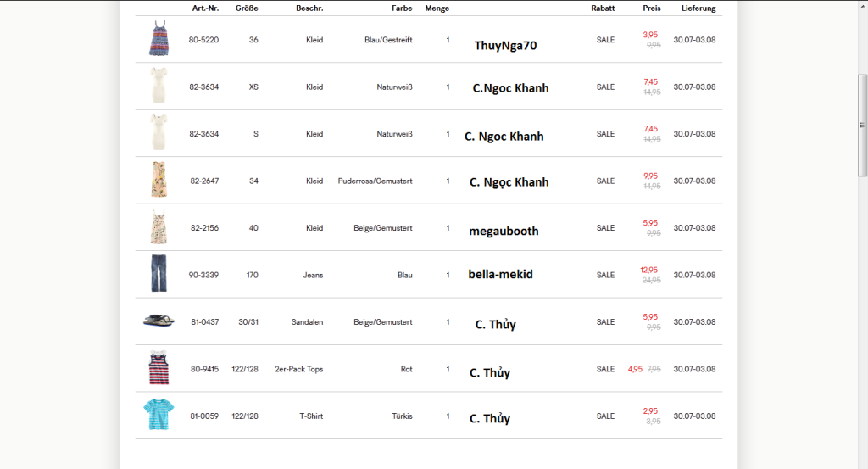868x469 pixels.
Task: Click the red striped 2er-Pack Tops image
Action: [159, 369]
